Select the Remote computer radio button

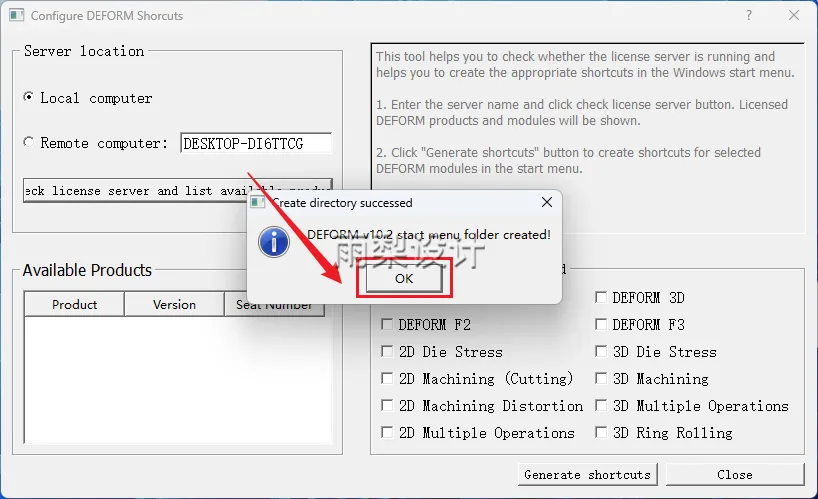29,142
